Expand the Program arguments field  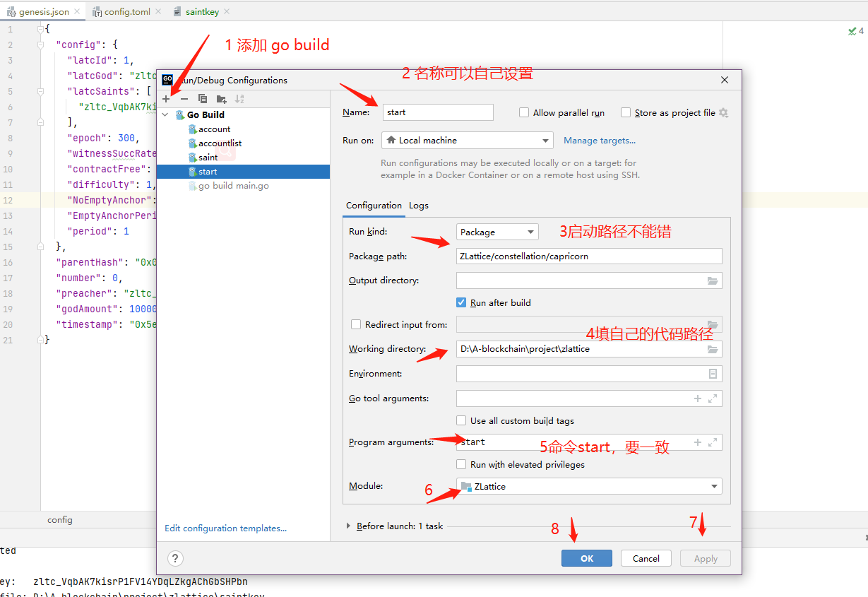click(x=713, y=442)
